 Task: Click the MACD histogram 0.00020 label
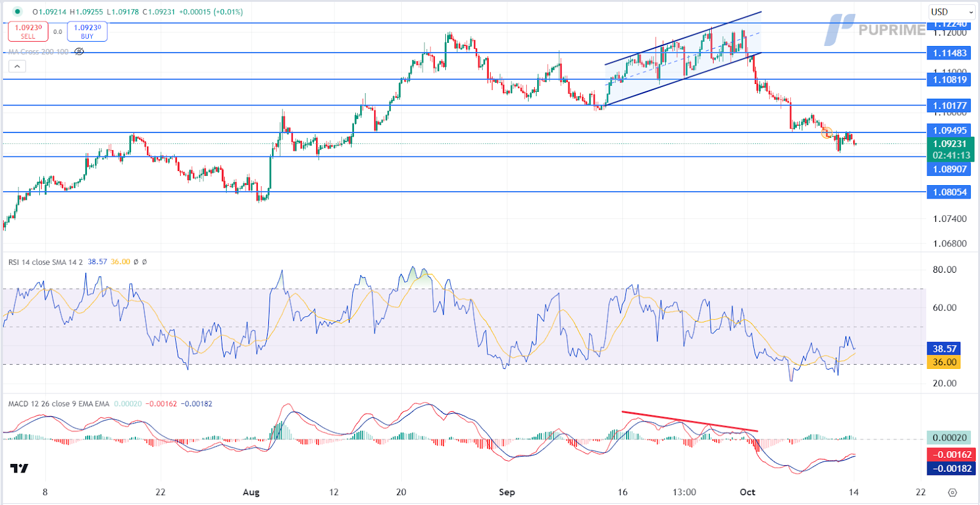click(x=949, y=438)
